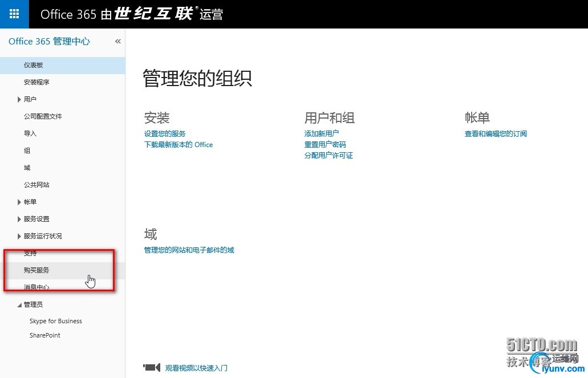Click 分配用户许可证 link
The width and height of the screenshot is (588, 378).
[x=329, y=155]
